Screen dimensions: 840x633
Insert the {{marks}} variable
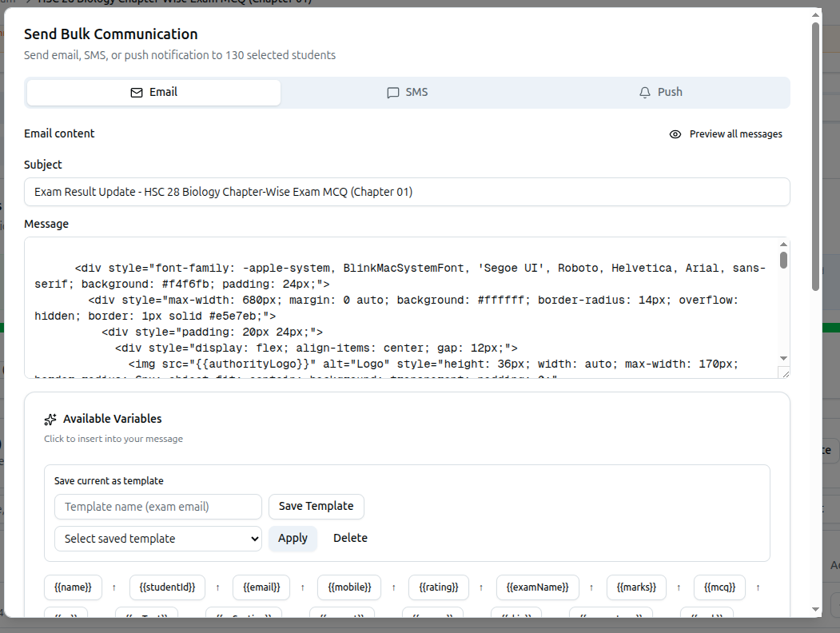click(636, 587)
